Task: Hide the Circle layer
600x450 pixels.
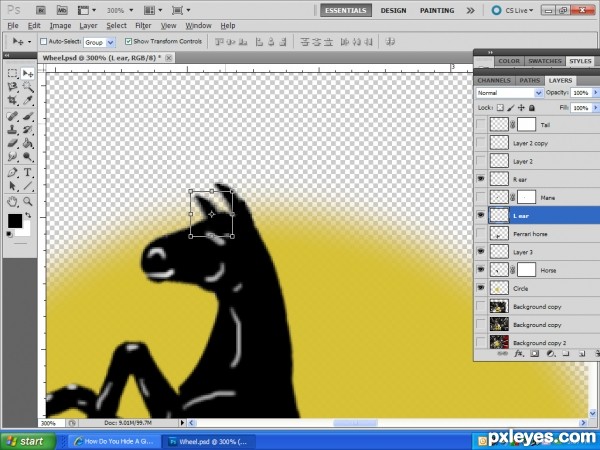Action: (x=481, y=288)
